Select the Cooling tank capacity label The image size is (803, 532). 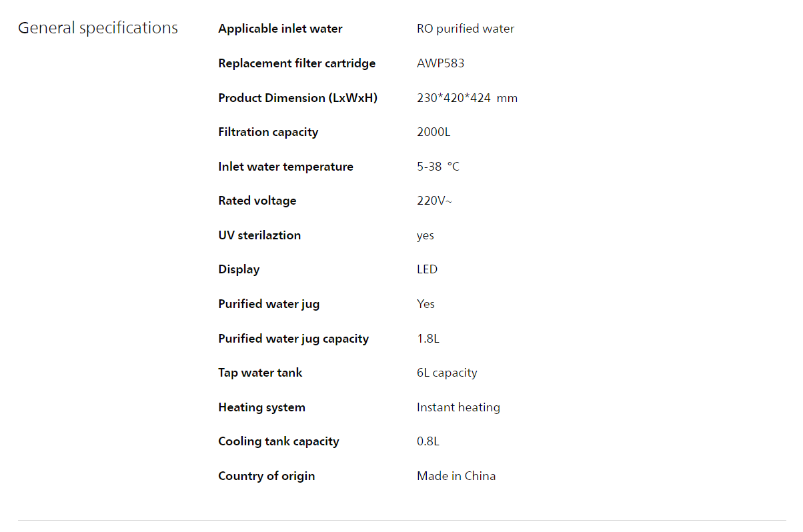(279, 441)
